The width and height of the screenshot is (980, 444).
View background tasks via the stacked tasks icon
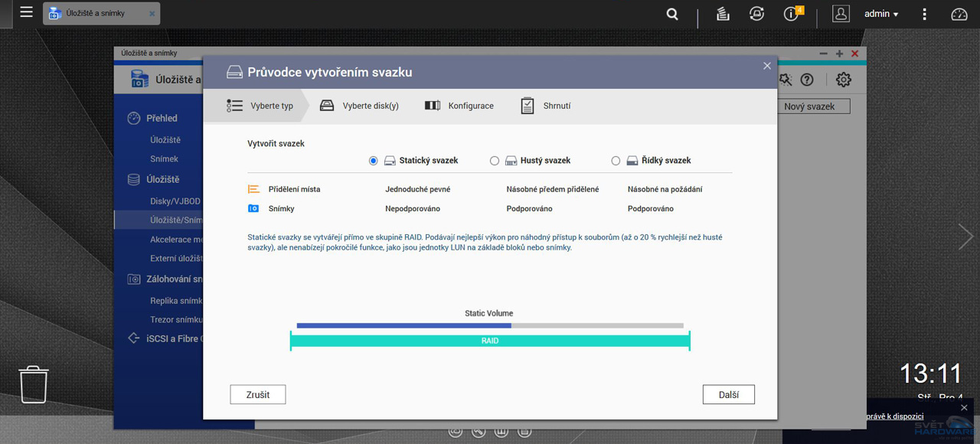coord(722,14)
